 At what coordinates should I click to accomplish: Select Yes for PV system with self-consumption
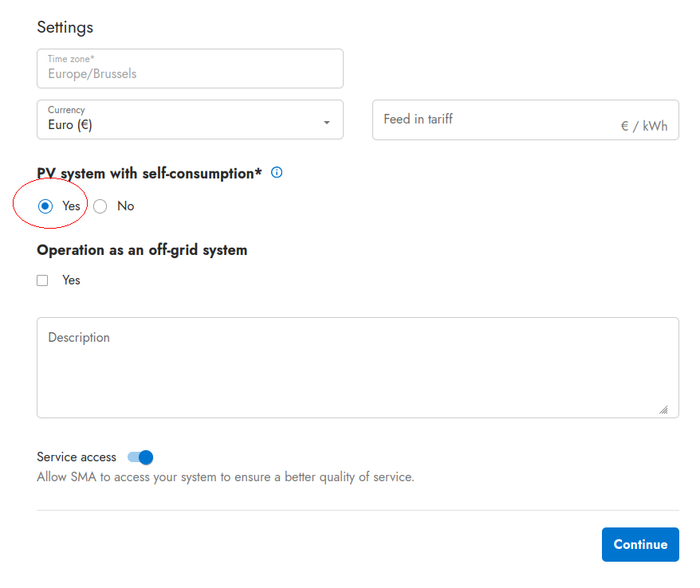(x=45, y=206)
